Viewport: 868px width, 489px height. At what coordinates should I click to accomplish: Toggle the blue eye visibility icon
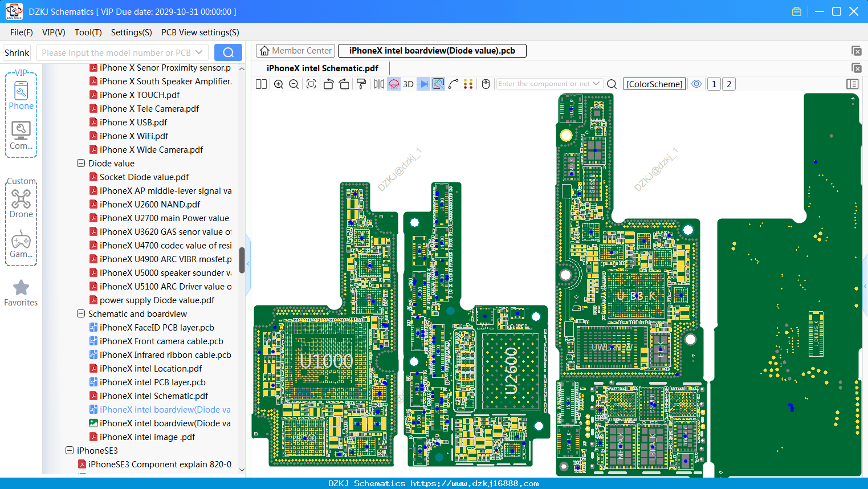click(696, 84)
